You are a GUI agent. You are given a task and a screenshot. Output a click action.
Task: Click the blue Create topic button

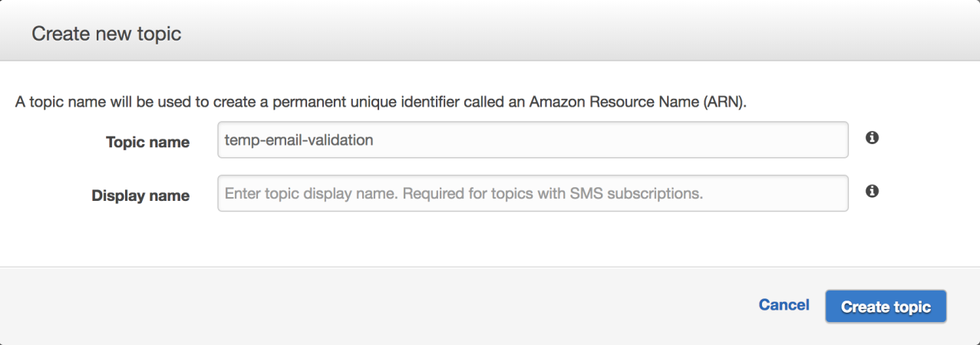(886, 307)
